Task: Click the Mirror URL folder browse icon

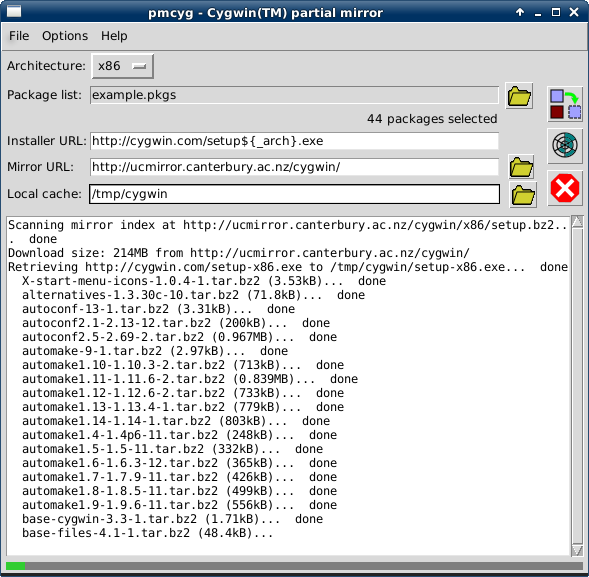Action: tap(521, 167)
